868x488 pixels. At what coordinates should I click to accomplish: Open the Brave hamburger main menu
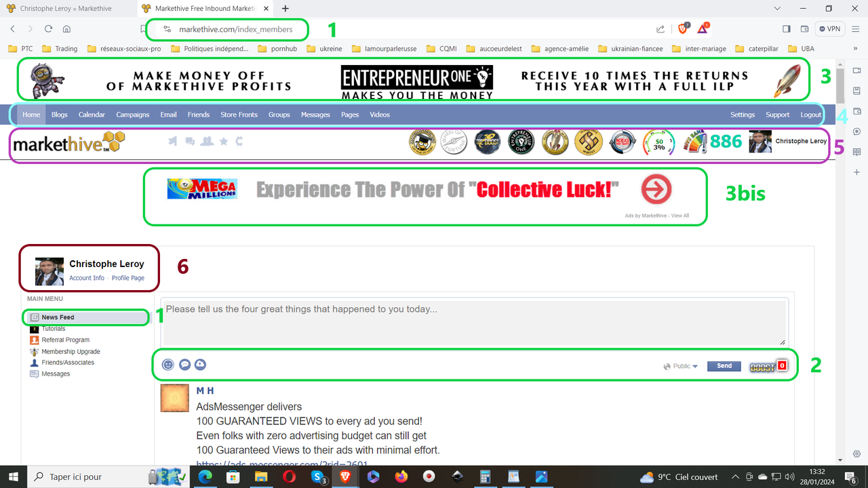pos(856,29)
